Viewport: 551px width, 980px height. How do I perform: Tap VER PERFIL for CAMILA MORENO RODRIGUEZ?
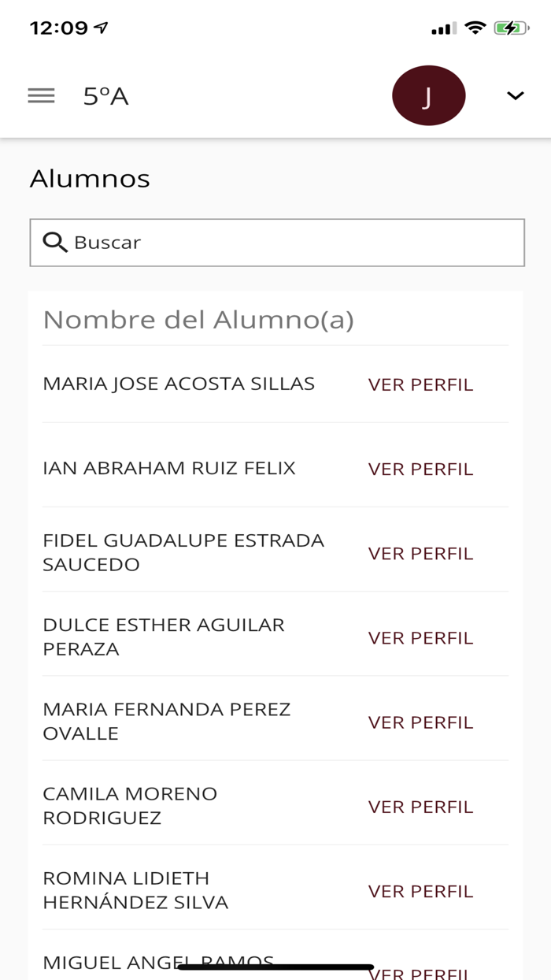tap(420, 807)
